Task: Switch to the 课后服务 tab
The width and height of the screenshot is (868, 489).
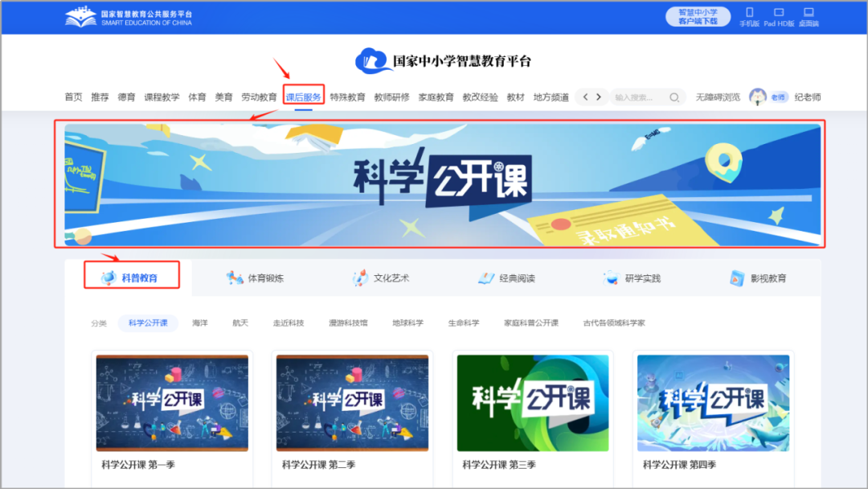Action: (x=305, y=95)
